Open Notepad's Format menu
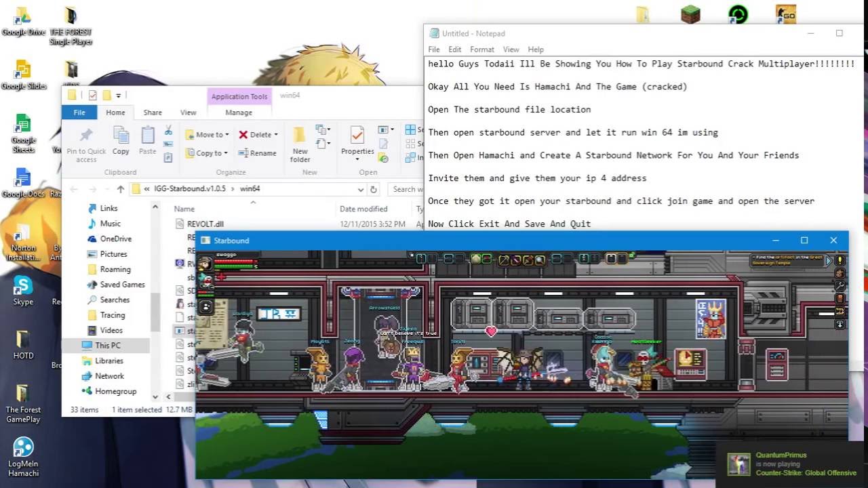Image resolution: width=868 pixels, height=488 pixels. (482, 49)
